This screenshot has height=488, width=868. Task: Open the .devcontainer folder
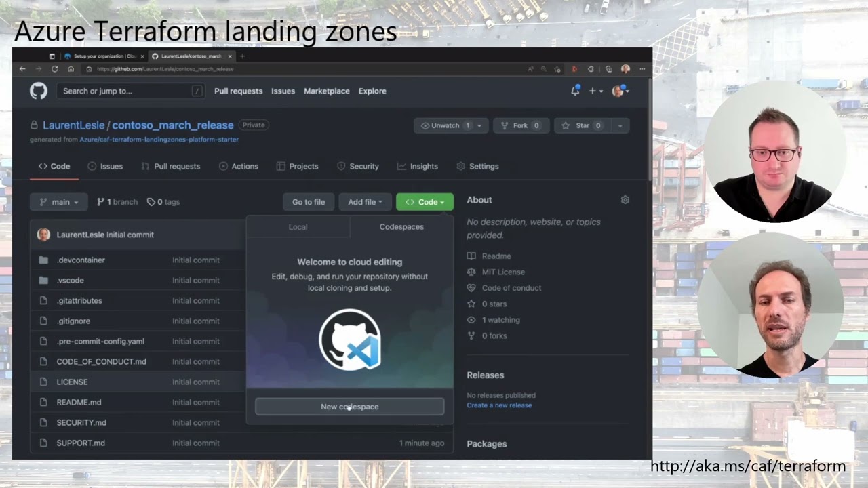pyautogui.click(x=81, y=260)
